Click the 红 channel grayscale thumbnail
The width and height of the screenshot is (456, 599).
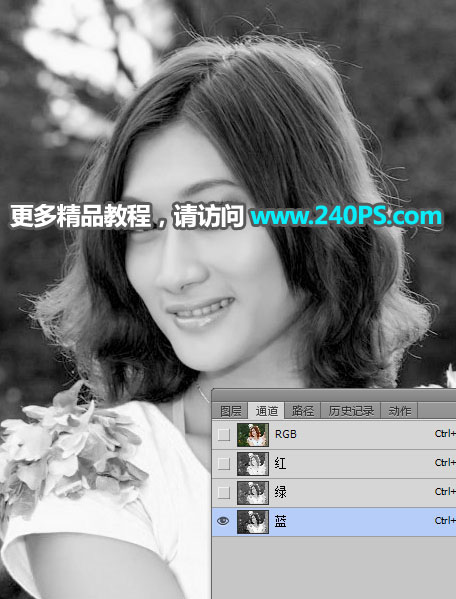[253, 464]
